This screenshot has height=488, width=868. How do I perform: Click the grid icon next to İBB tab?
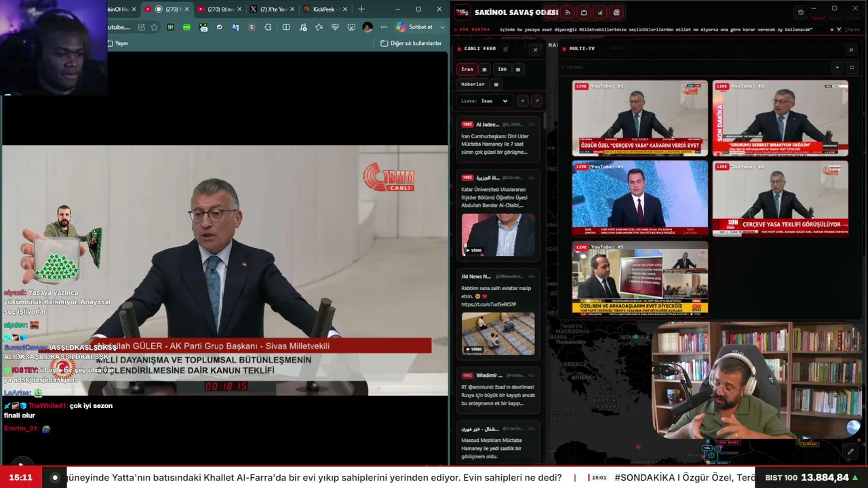(518, 69)
